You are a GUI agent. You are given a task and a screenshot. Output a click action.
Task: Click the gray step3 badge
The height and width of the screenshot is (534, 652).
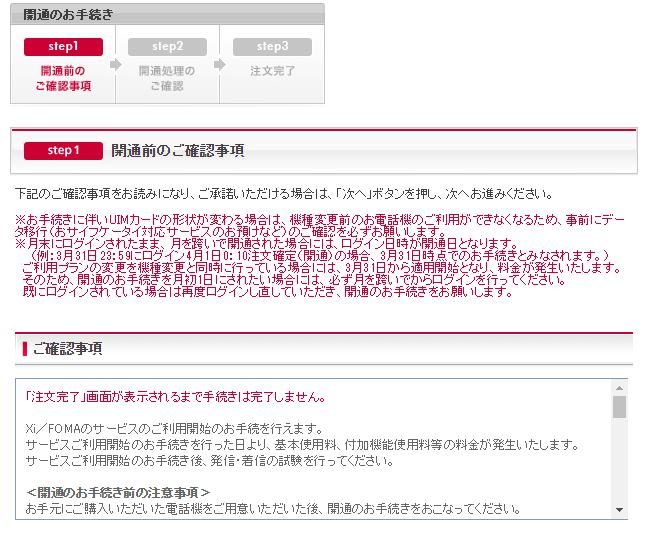coord(272,47)
